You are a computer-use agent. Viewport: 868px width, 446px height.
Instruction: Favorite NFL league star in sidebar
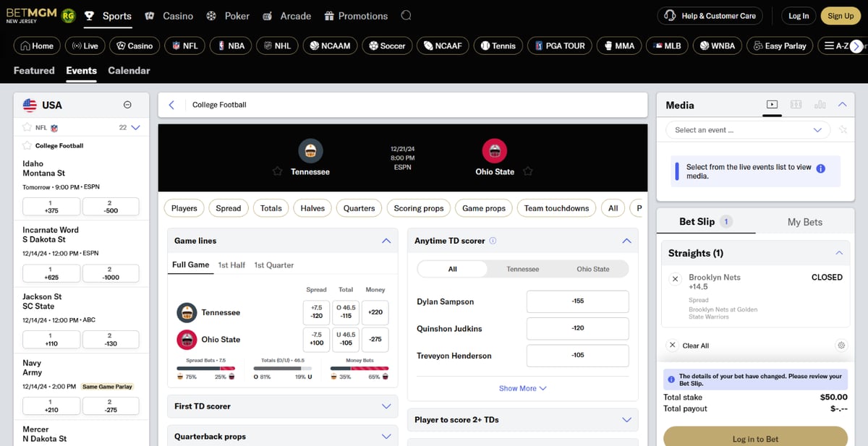27,127
